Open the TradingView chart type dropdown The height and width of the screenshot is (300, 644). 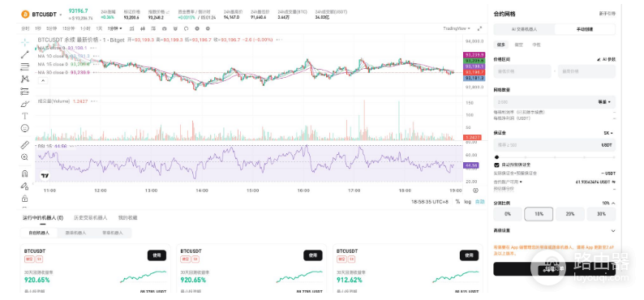point(457,28)
